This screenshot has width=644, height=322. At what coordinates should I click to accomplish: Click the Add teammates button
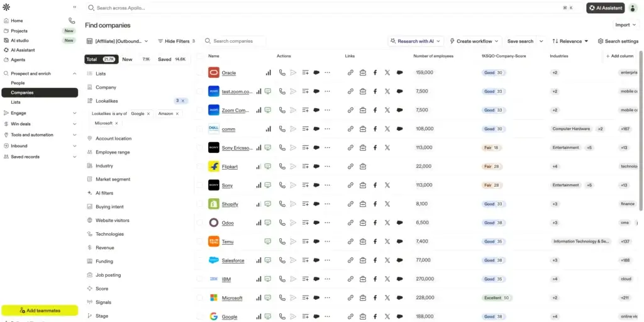(40, 311)
